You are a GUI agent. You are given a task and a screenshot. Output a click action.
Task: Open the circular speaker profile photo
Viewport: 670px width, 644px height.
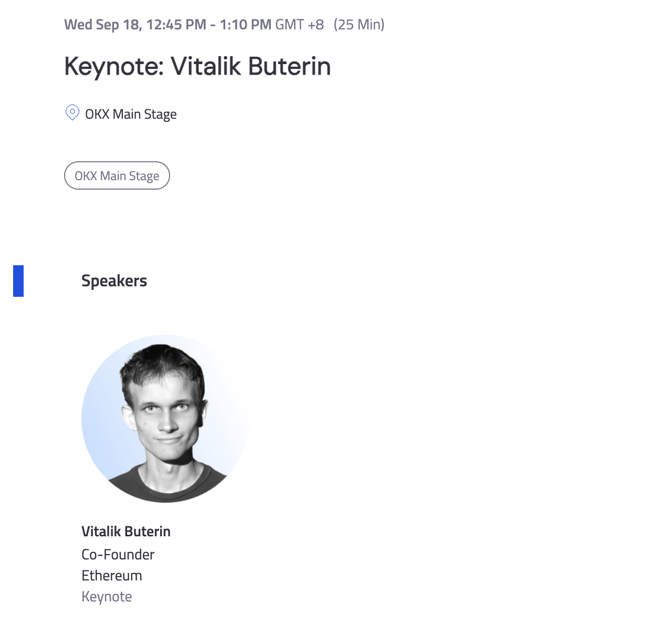pyautogui.click(x=165, y=419)
